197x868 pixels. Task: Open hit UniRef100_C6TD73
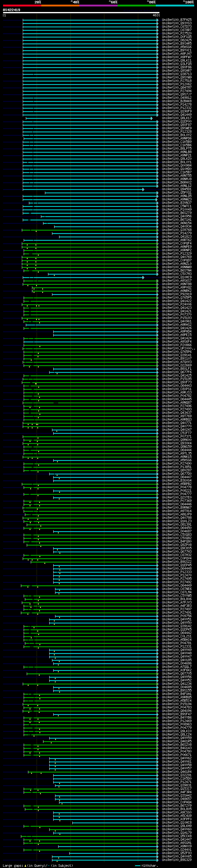click(176, 26)
